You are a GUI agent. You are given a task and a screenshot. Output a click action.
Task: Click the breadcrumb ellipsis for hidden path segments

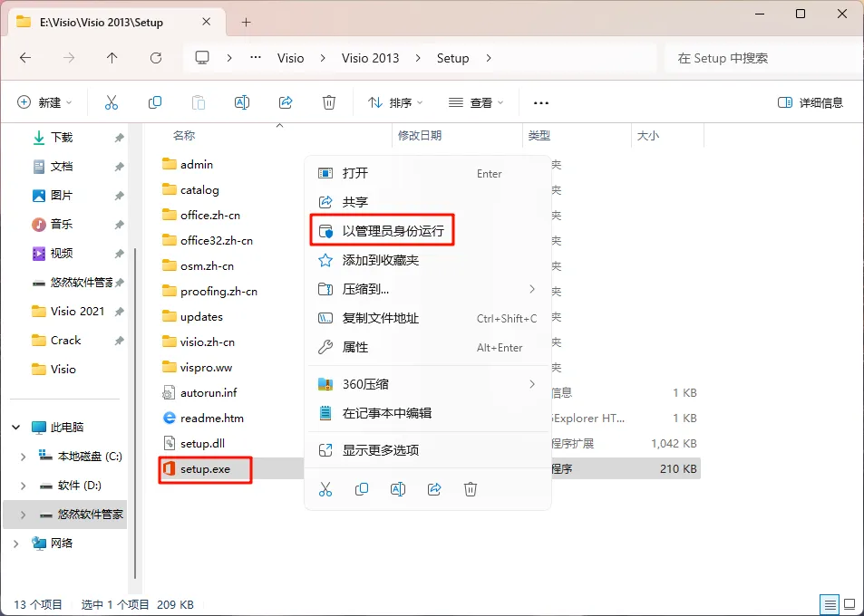point(256,58)
